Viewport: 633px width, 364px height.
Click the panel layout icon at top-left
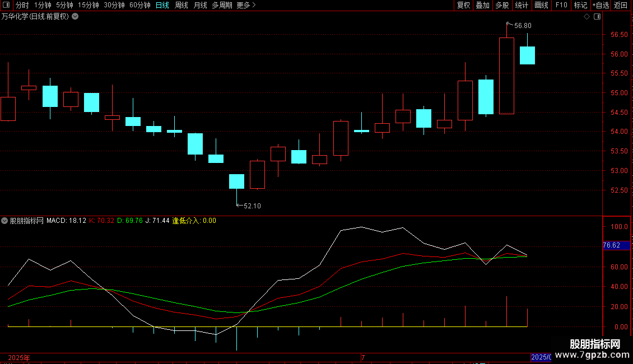click(x=6, y=5)
